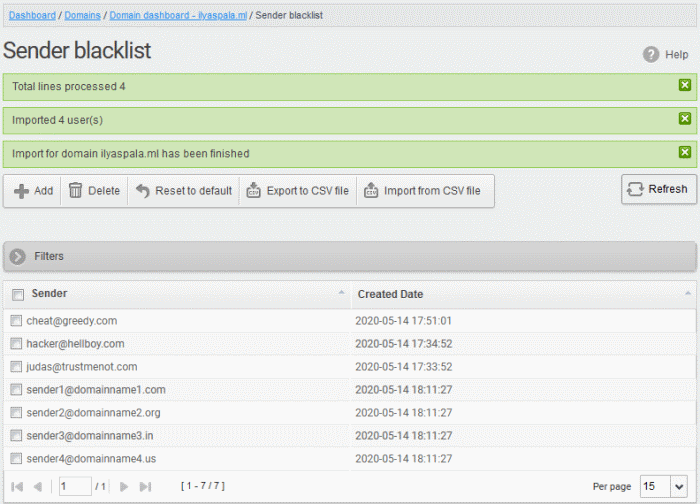This screenshot has width=700, height=504.
Task: Dismiss the 'Import for domain' finished notice
Action: coord(685,152)
